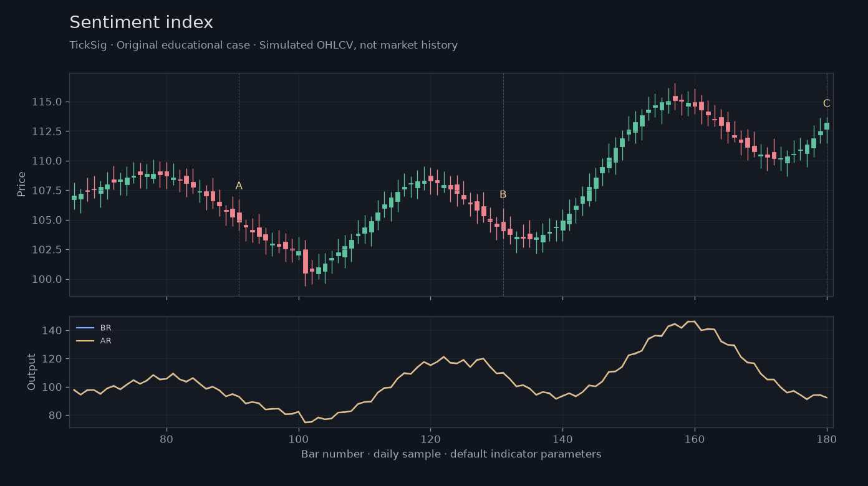Click the x-axis title 'Bar number · daily sample'
Viewport: 868px width, 486px height.
click(x=451, y=454)
